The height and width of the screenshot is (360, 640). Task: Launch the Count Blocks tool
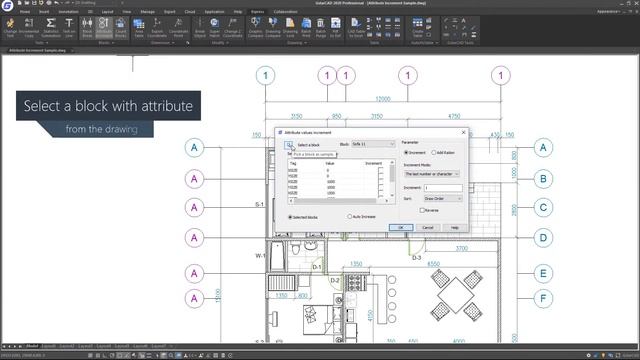120,27
